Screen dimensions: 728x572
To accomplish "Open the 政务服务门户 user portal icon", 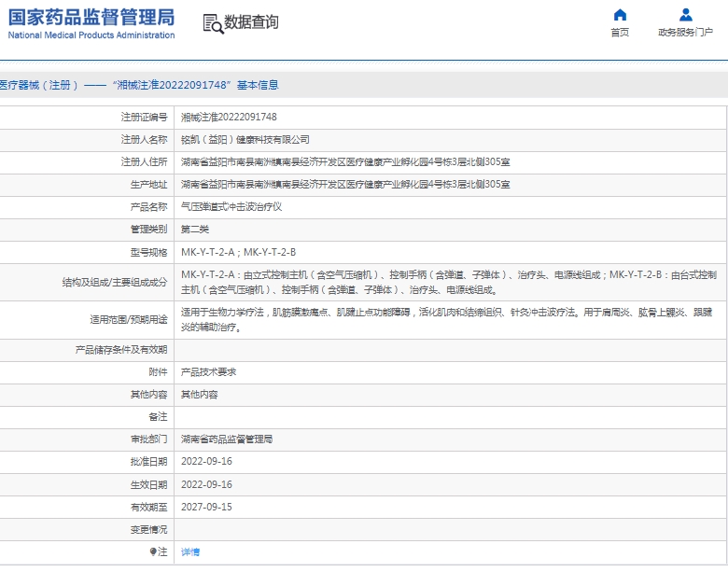I will coord(686,15).
